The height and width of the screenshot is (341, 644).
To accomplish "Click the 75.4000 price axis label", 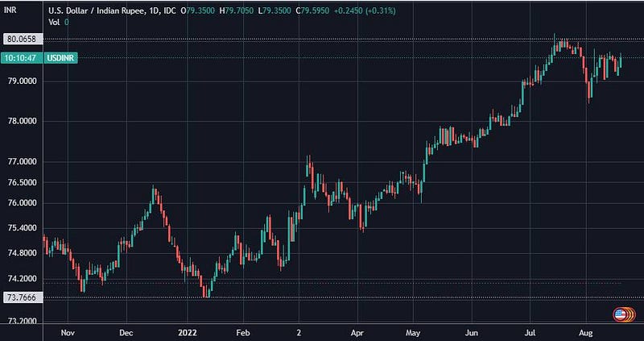I will click(x=23, y=228).
